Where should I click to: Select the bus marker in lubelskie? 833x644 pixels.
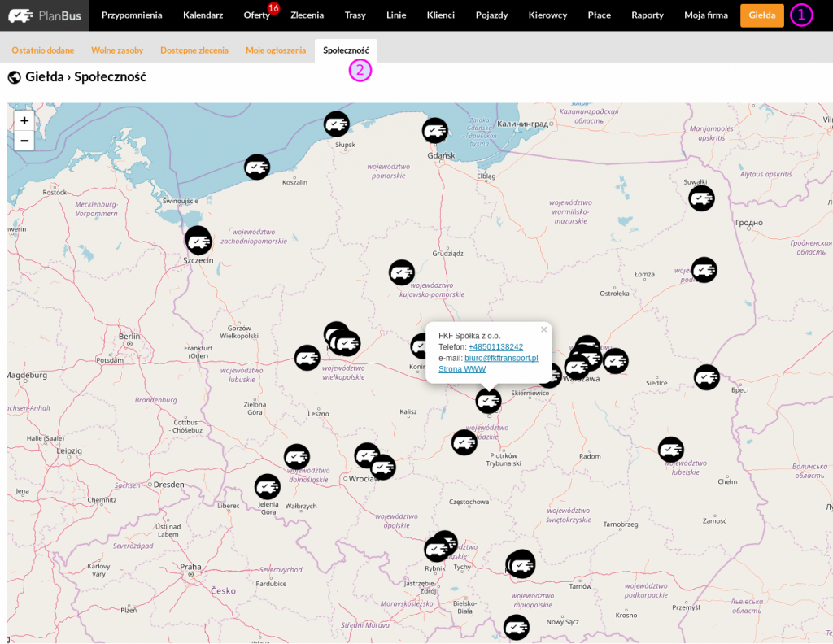671,450
